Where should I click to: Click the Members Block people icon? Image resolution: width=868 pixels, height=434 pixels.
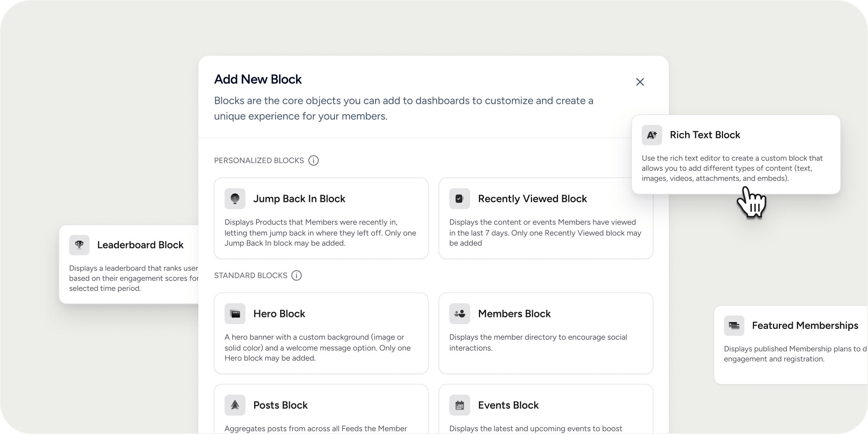460,313
